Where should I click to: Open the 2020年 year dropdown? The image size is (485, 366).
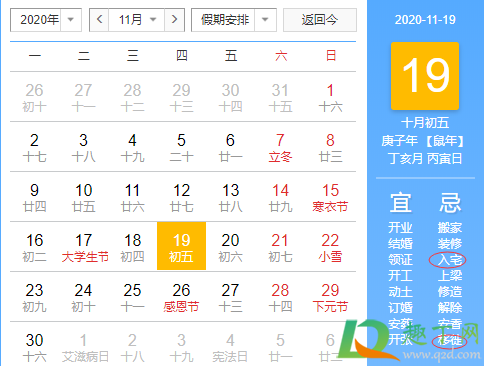[46, 20]
